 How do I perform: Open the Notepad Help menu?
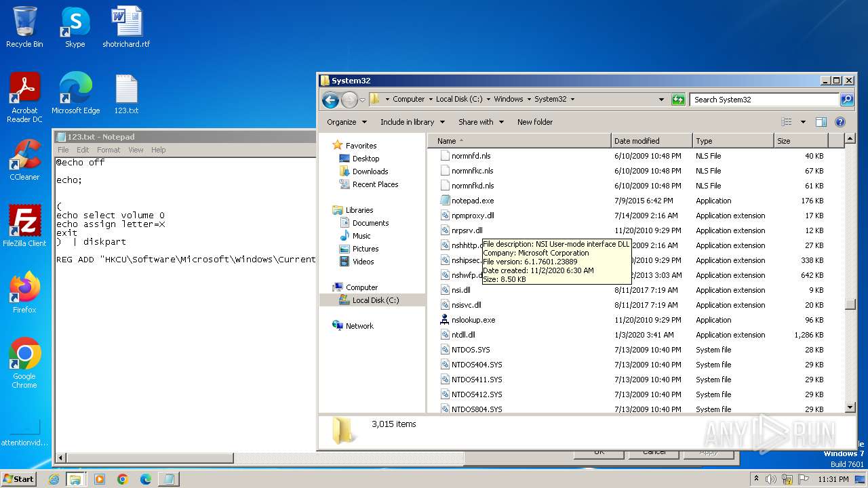[158, 150]
